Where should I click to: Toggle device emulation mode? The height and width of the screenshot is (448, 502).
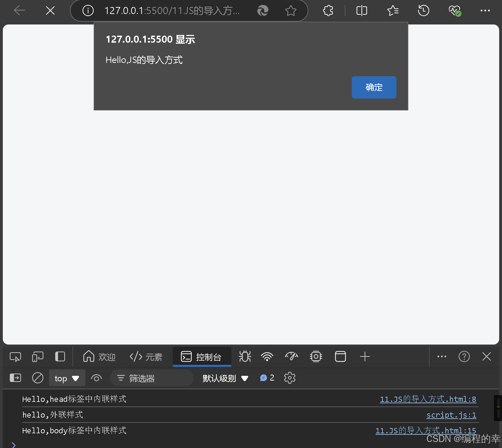tap(37, 357)
